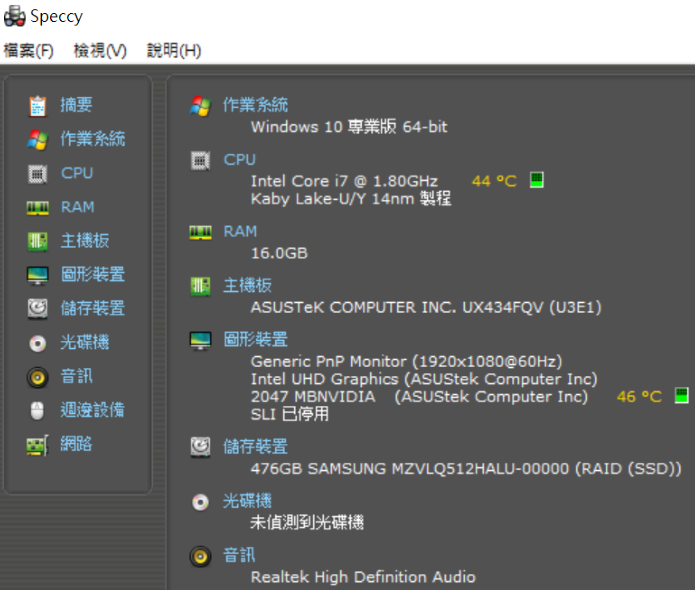Select the Realtek High Definition Audio text
The width and height of the screenshot is (695, 590).
point(363,577)
